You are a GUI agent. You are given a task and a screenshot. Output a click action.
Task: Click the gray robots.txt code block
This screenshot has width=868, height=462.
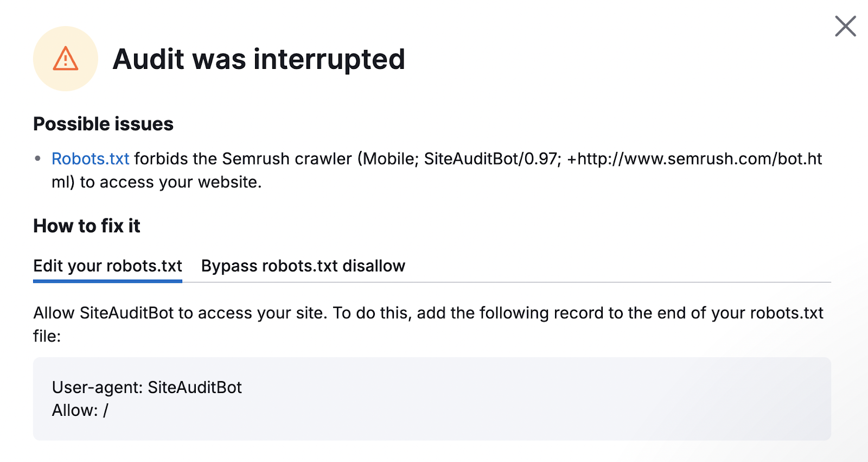[x=431, y=398]
